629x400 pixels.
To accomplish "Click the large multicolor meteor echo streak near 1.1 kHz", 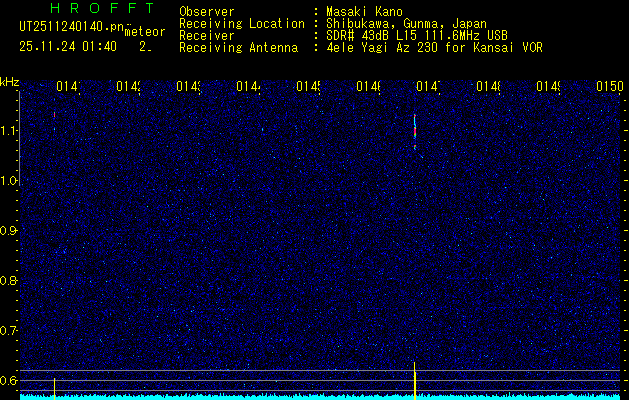I will (x=415, y=132).
